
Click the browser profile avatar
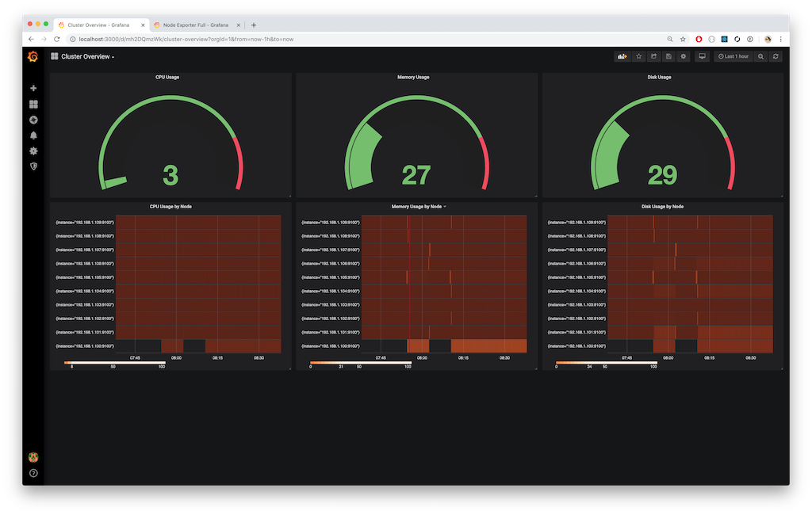coord(768,40)
